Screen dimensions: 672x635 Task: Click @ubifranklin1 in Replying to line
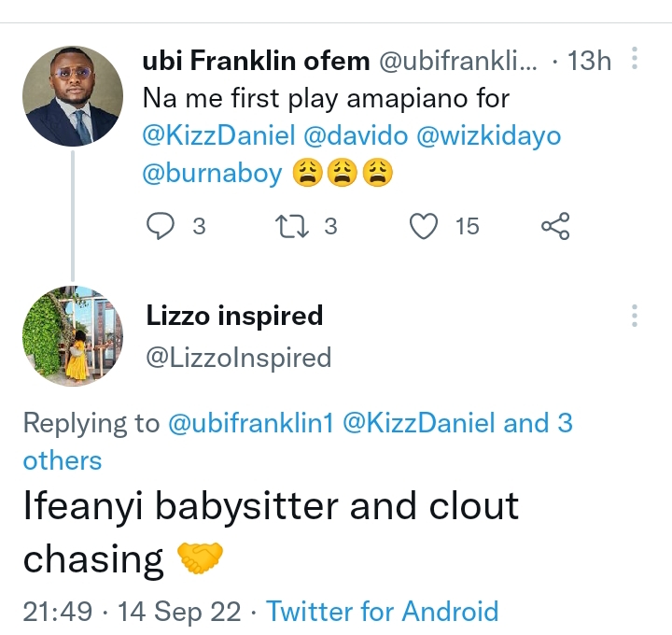pyautogui.click(x=252, y=423)
